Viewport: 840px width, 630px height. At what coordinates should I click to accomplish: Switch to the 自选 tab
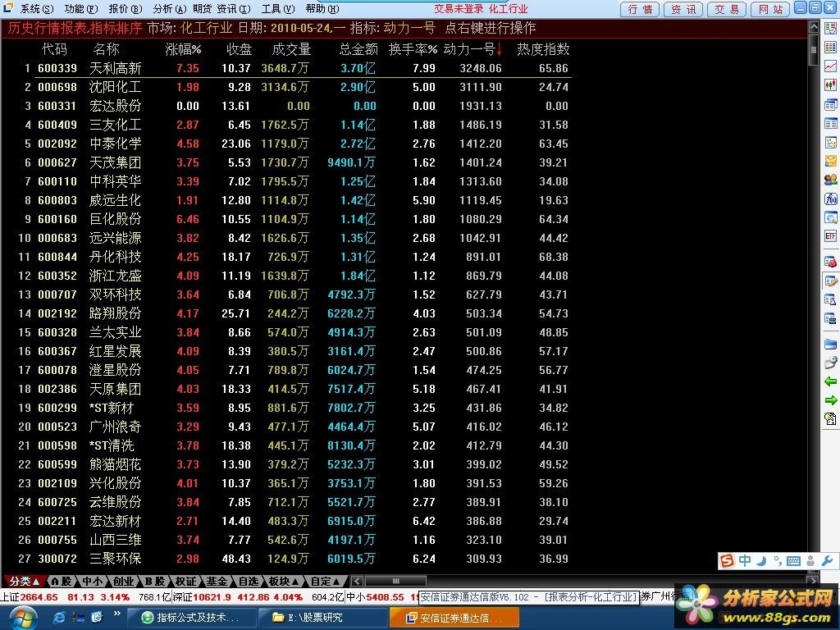tap(248, 582)
